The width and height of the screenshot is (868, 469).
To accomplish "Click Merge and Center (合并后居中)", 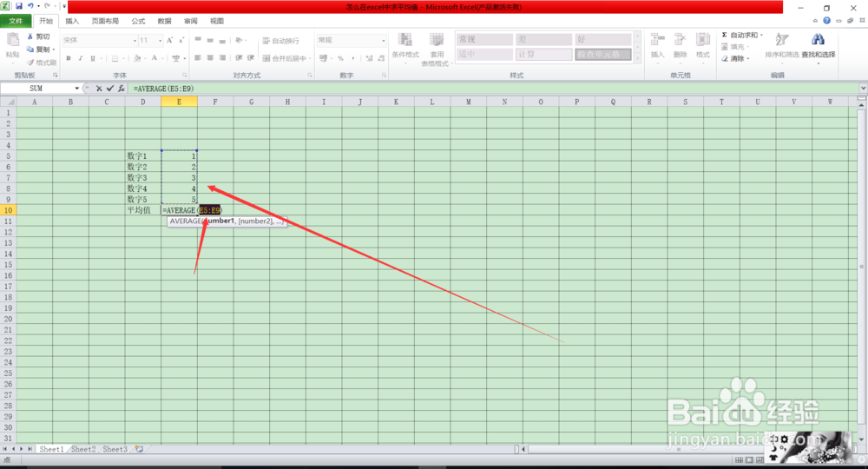I will (x=286, y=58).
